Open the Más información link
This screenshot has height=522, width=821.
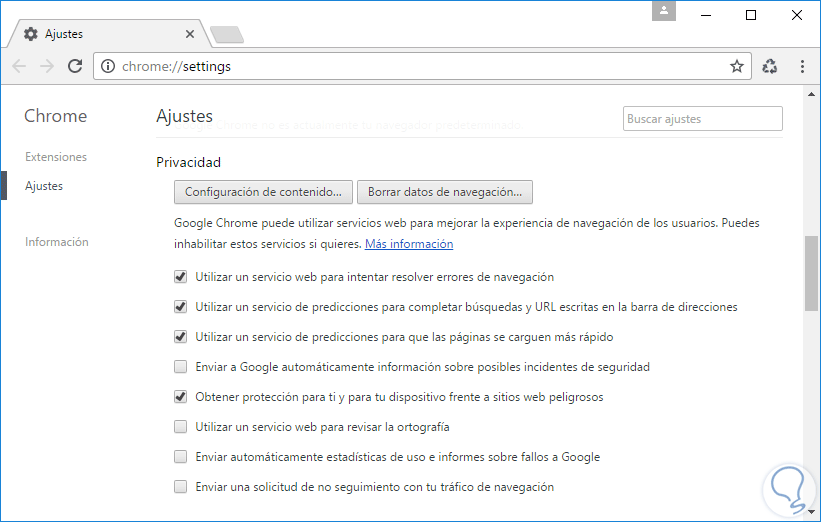pyautogui.click(x=409, y=244)
